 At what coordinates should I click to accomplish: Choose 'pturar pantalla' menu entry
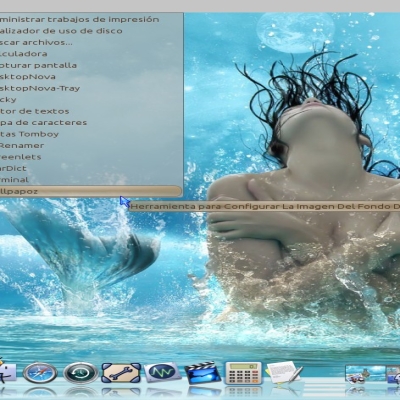tap(91, 65)
